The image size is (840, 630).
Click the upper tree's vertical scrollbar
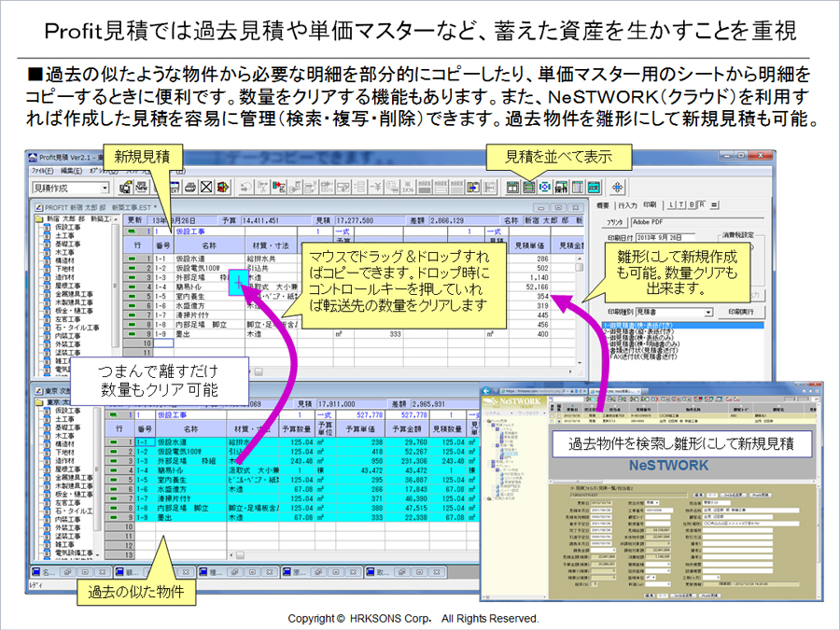click(x=115, y=287)
